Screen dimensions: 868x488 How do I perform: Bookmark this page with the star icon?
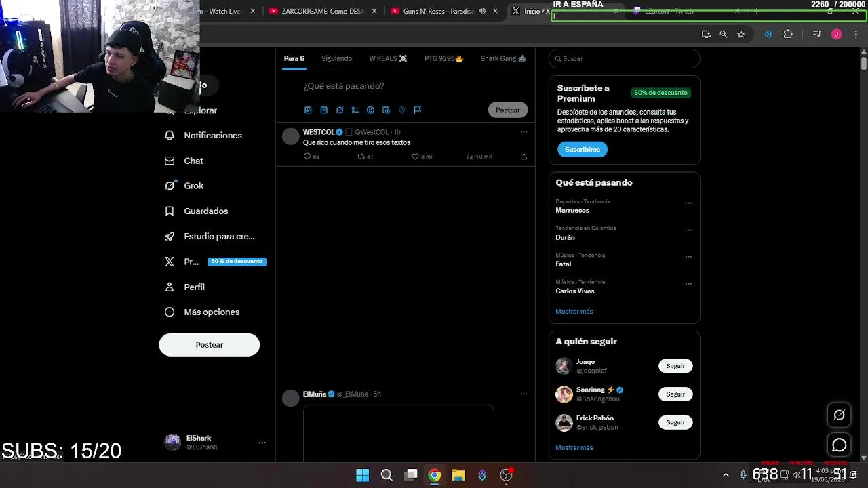[x=741, y=34]
